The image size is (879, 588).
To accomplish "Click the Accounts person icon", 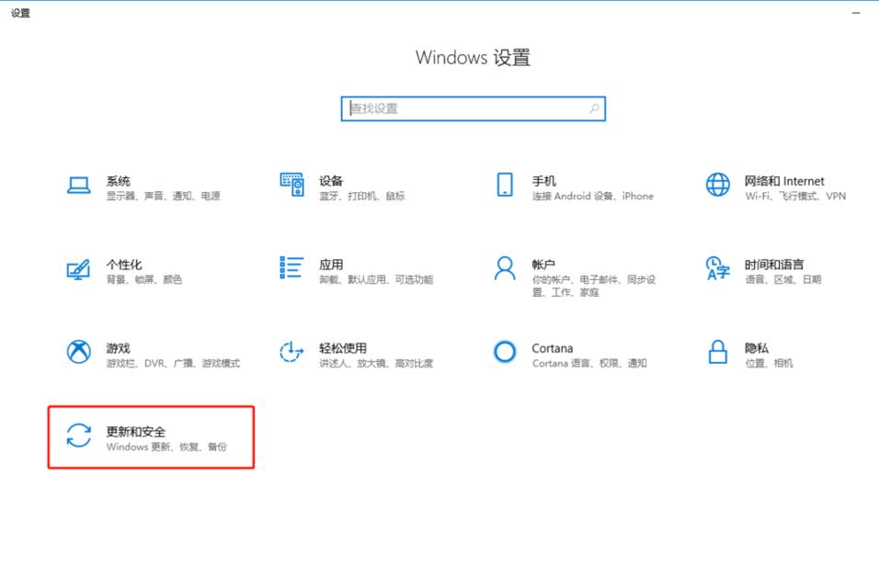I will click(505, 268).
